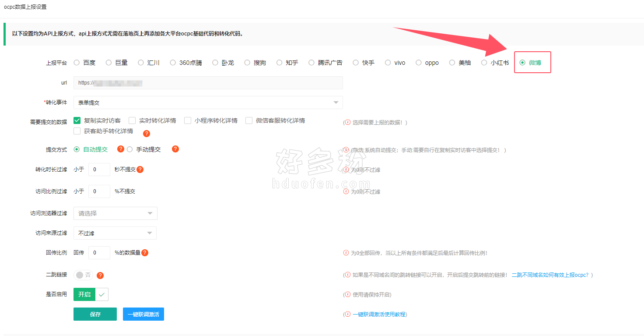Image resolution: width=644 pixels, height=336 pixels.
Task: Uncheck the 复制实时访客 checkbox
Action: coord(77,120)
